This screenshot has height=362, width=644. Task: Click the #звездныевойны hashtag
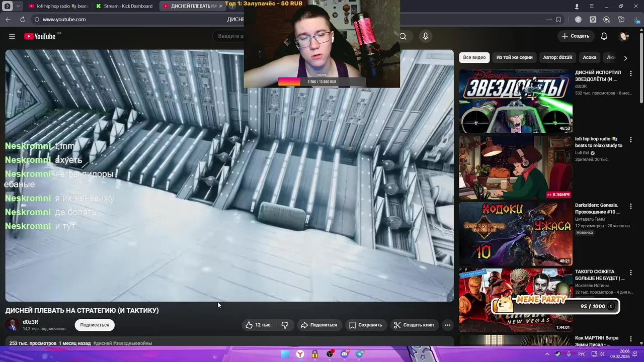point(132,343)
